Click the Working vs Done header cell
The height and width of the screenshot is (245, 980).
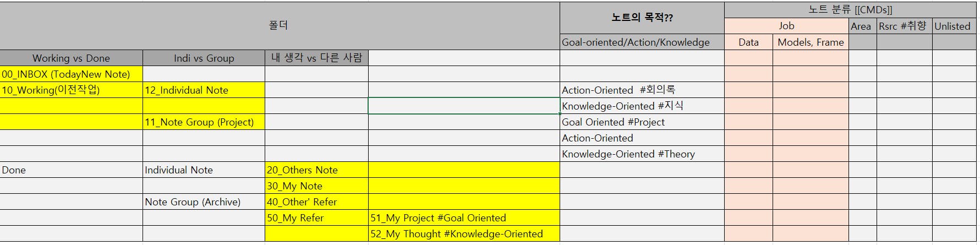pyautogui.click(x=71, y=58)
